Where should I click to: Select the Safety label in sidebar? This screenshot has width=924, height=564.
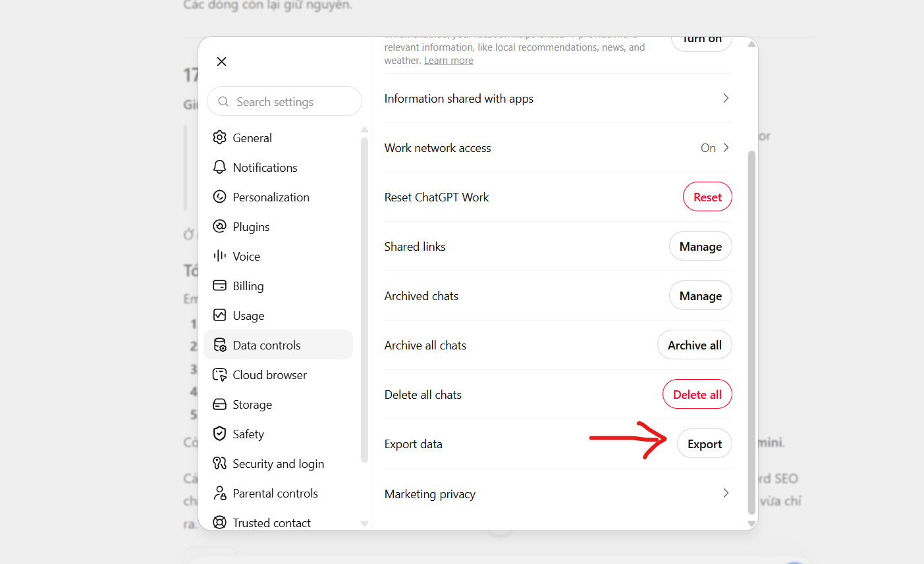coord(248,434)
